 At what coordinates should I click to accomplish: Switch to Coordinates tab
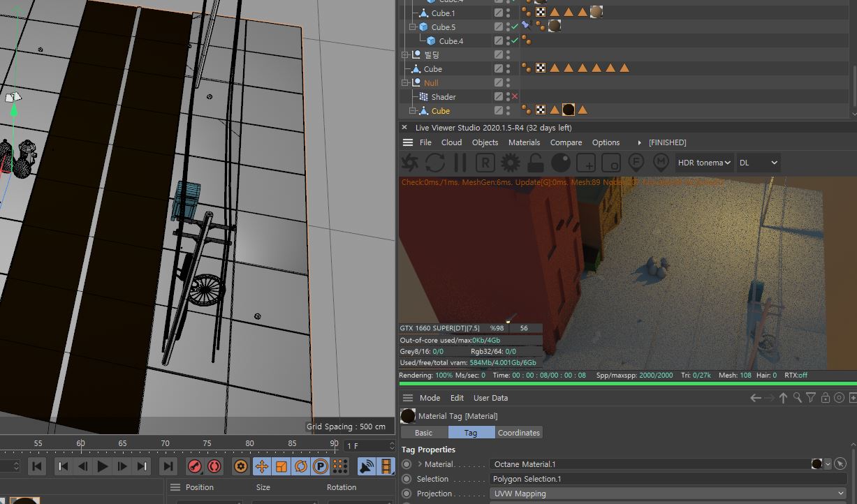tap(518, 433)
